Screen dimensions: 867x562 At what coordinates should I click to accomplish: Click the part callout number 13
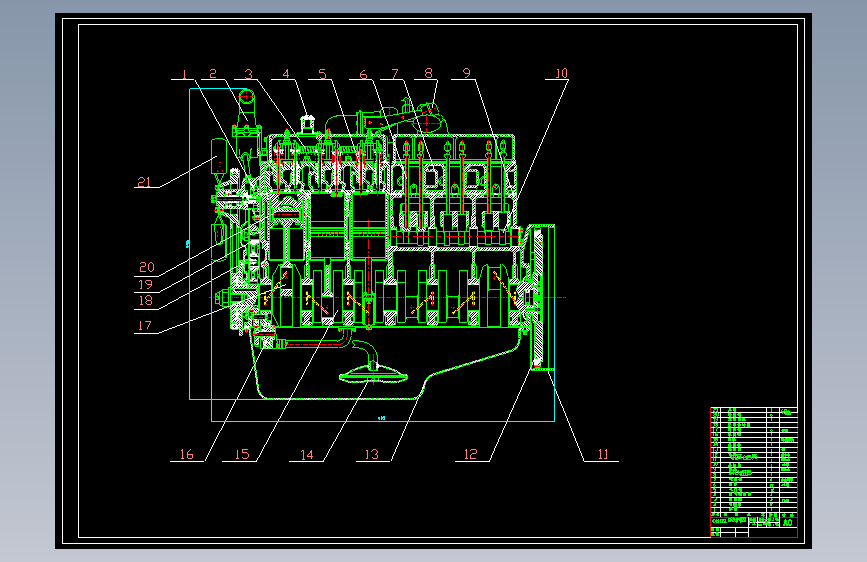pyautogui.click(x=371, y=454)
